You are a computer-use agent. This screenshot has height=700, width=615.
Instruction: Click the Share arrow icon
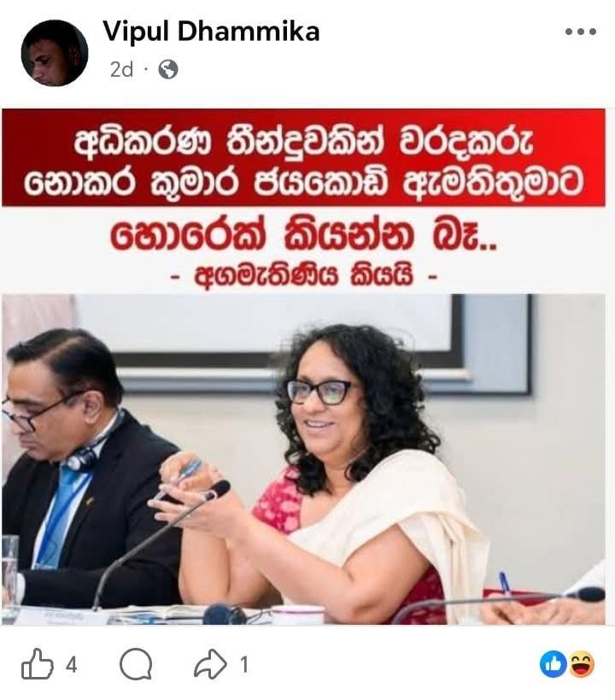pyautogui.click(x=210, y=664)
